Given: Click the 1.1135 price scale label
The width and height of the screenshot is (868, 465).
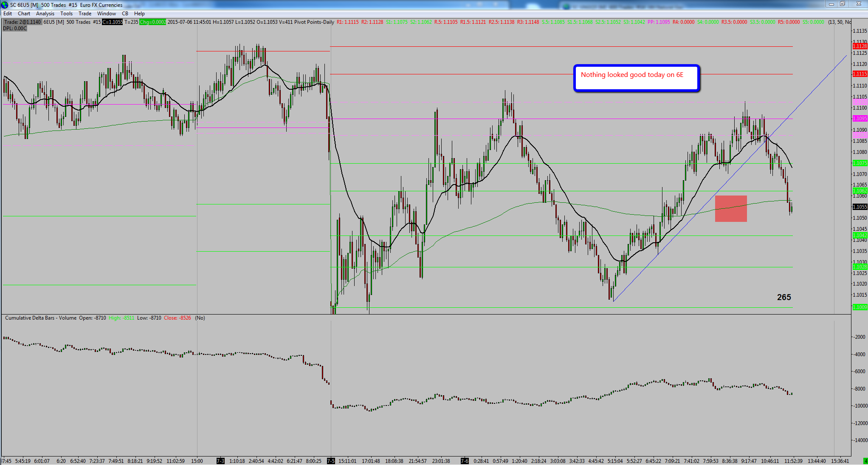Looking at the screenshot, I should click(x=860, y=31).
